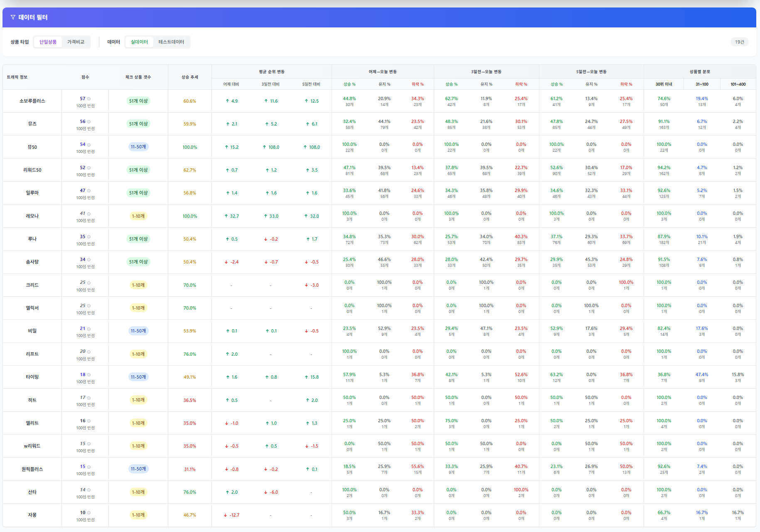Click the 62.7% rising trend value
This screenshot has width=760, height=532.
click(190, 170)
